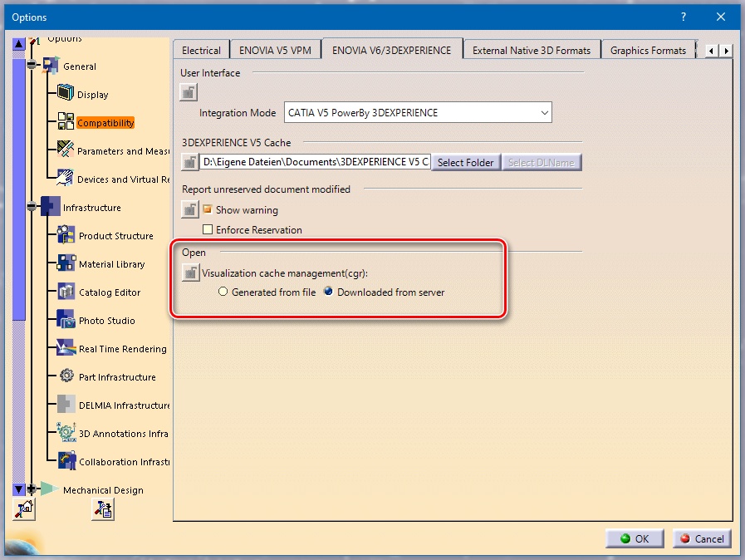Image resolution: width=745 pixels, height=560 pixels.
Task: Click the General category icon
Action: pos(51,65)
